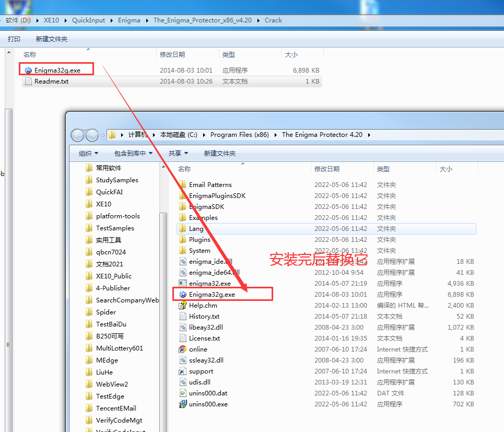The height and width of the screenshot is (432, 504).
Task: Select the Help.chm help file icon
Action: (x=183, y=305)
